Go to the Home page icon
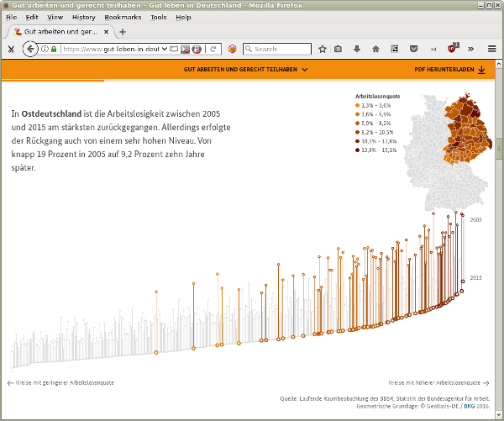 pyautogui.click(x=375, y=49)
